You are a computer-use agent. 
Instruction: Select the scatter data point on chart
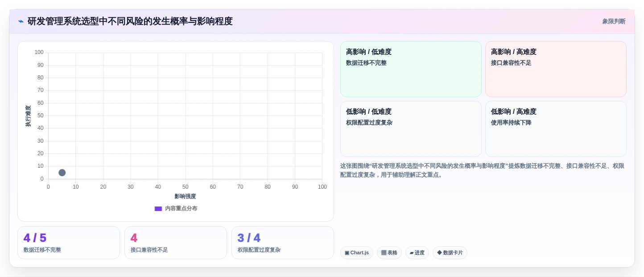click(x=62, y=173)
